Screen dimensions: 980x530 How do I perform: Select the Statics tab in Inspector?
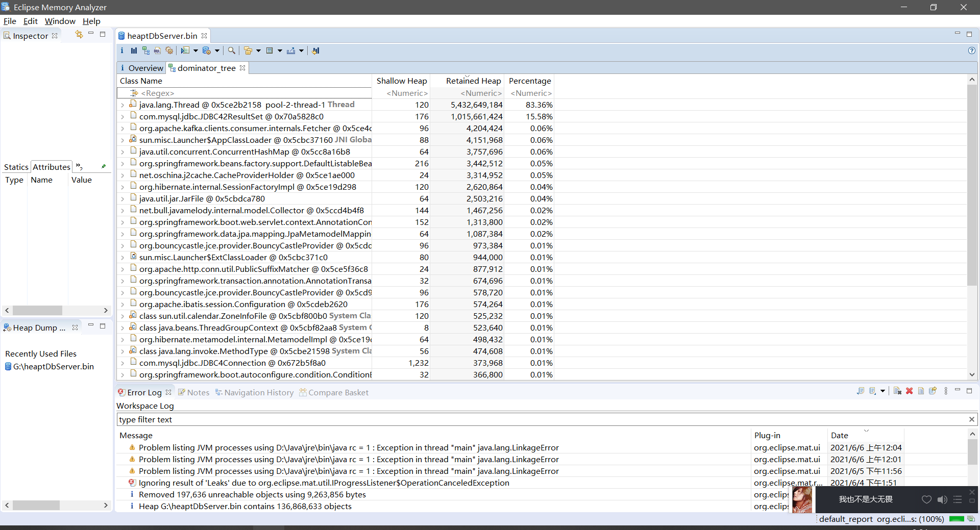point(16,167)
